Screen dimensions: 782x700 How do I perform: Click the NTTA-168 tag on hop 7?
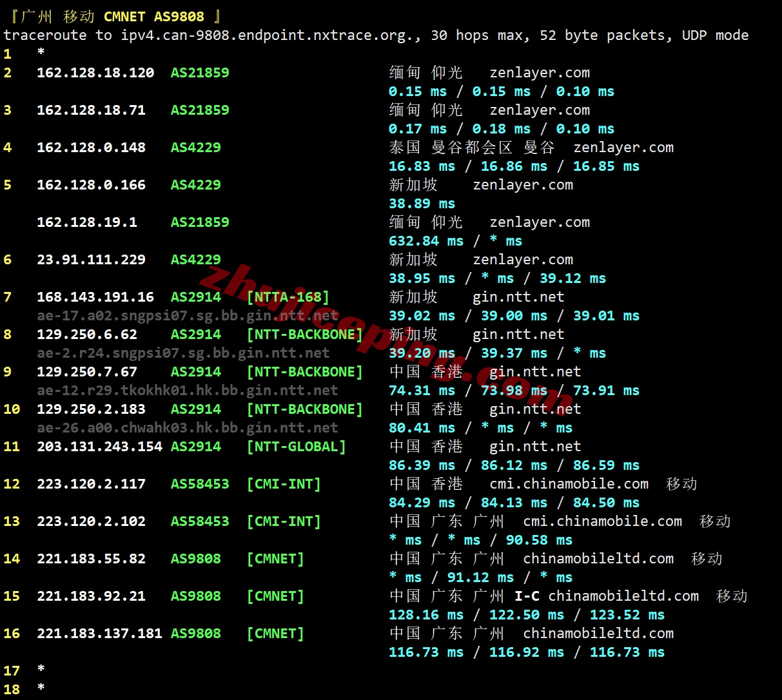point(288,297)
